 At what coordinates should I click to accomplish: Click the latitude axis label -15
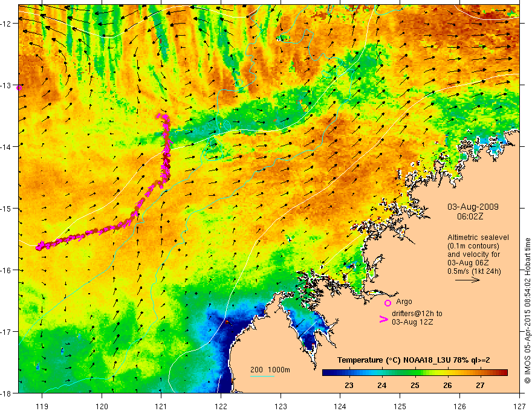coord(7,209)
